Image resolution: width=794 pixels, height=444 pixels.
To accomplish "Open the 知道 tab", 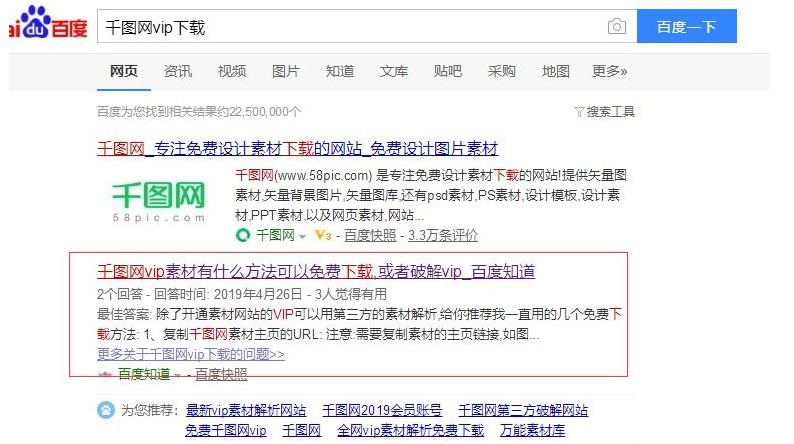I will coord(340,71).
